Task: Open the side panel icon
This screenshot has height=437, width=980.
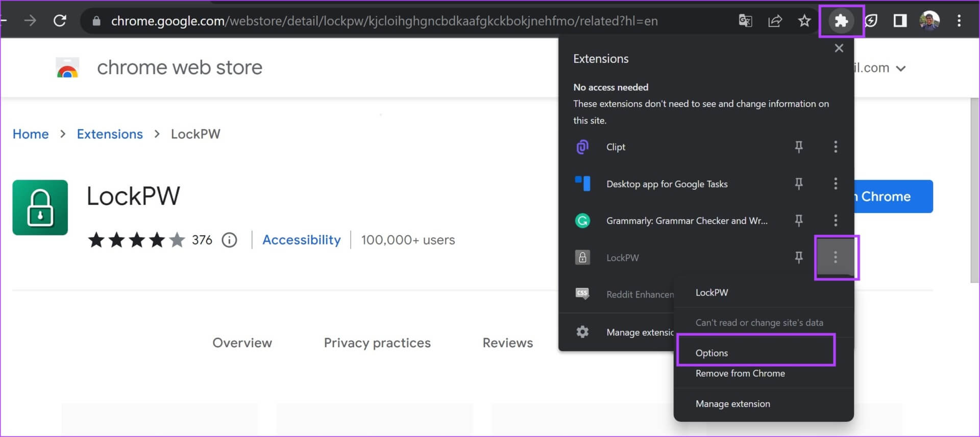Action: click(x=900, y=21)
